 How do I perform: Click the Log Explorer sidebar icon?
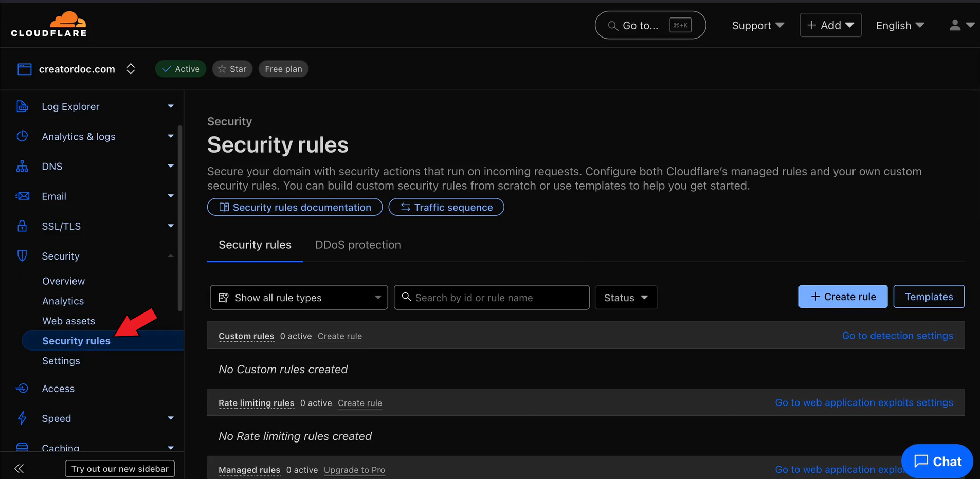point(22,106)
